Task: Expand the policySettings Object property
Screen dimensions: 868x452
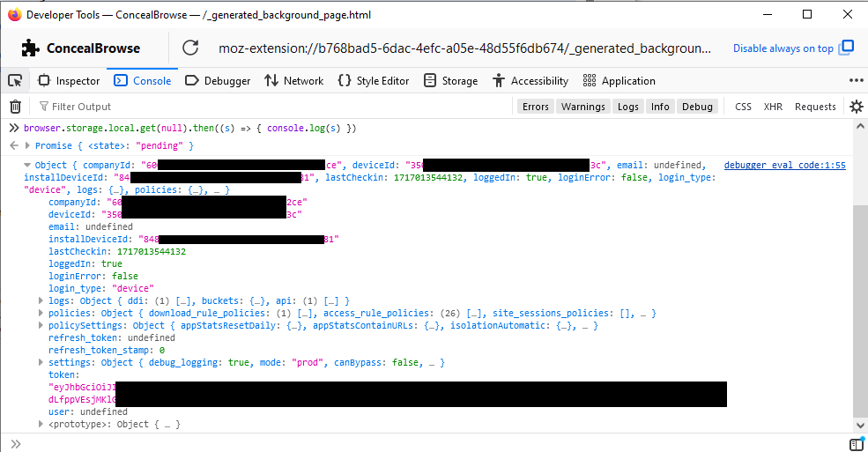Action: click(41, 325)
